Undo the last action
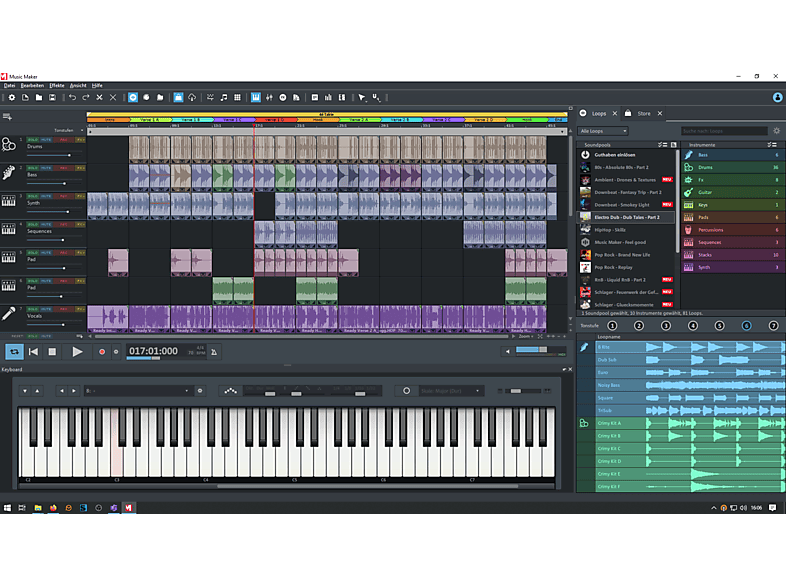This screenshot has height=587, width=786. tap(73, 98)
